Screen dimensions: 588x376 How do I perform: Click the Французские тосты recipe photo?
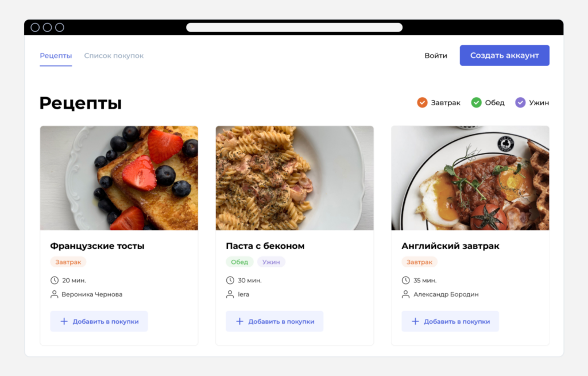click(118, 178)
